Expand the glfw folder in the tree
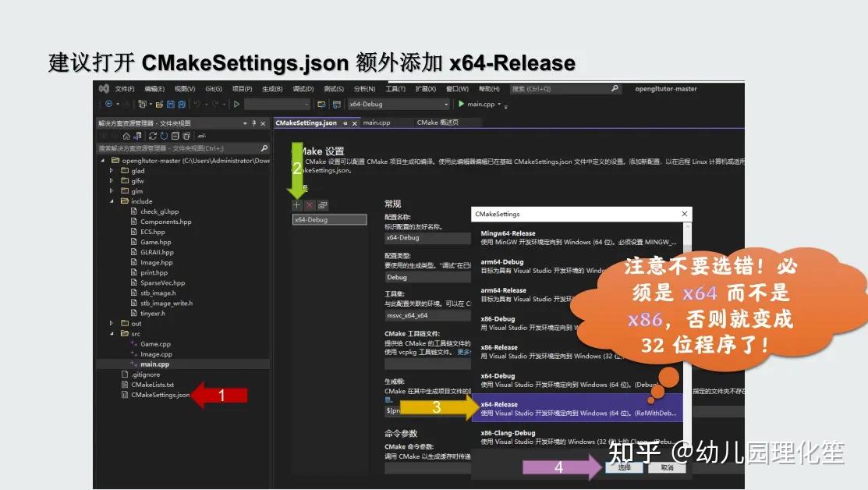Screen dimensions: 868x490 pyautogui.click(x=111, y=180)
